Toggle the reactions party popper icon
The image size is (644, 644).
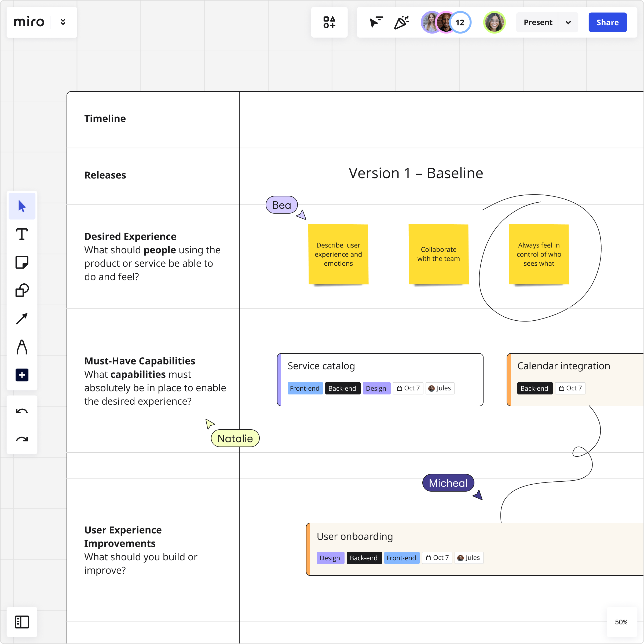pos(401,22)
